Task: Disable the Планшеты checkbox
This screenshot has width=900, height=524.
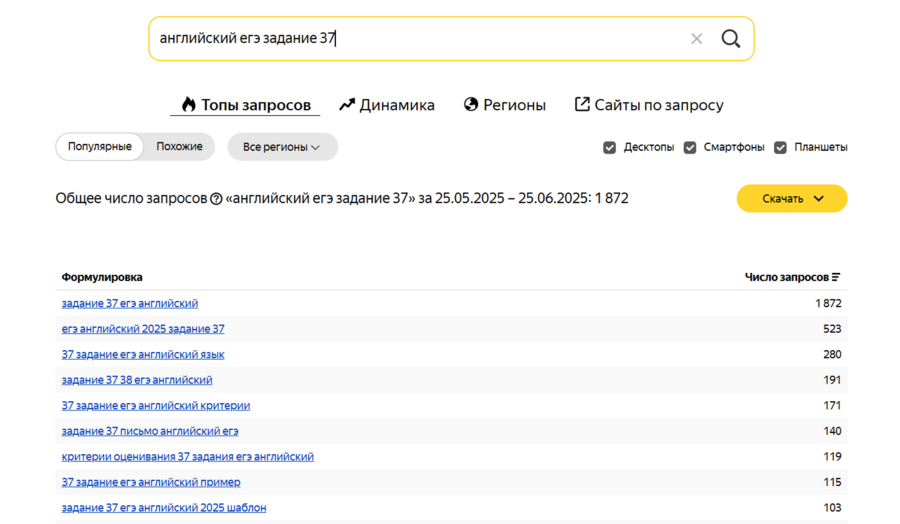Action: click(x=780, y=147)
